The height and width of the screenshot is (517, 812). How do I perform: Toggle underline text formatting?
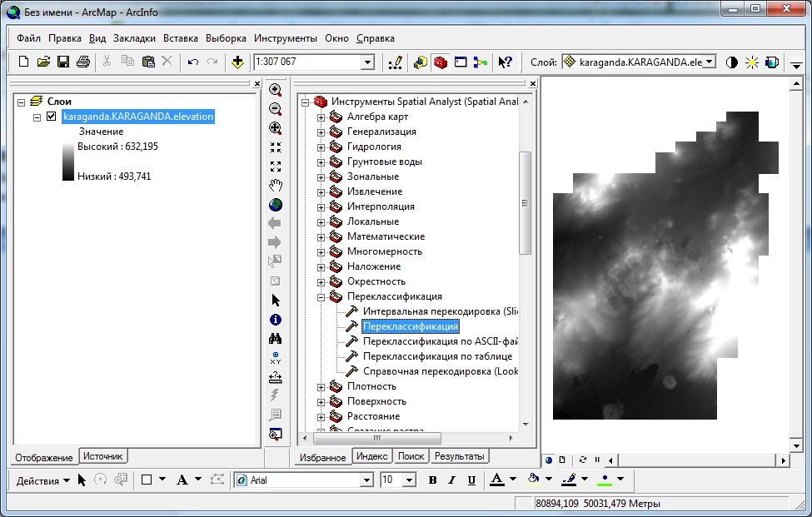click(471, 480)
